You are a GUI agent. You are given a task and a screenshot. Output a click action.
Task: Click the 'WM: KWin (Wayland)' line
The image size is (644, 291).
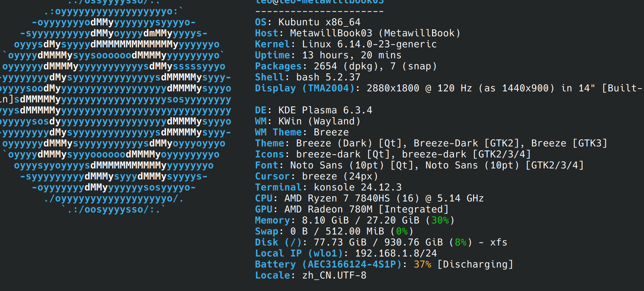point(308,121)
